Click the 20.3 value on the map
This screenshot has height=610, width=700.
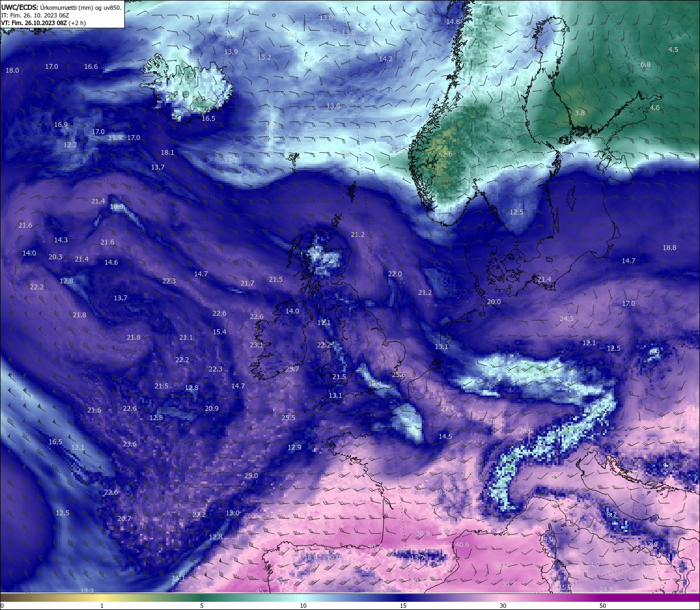55,257
